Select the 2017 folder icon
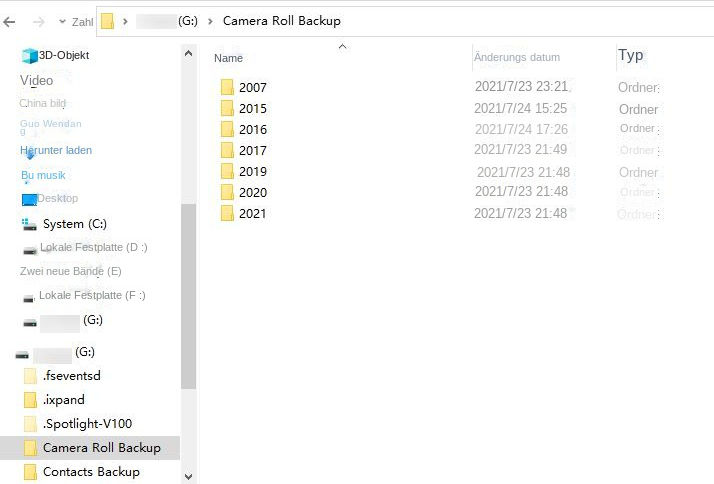The image size is (714, 484). (227, 150)
